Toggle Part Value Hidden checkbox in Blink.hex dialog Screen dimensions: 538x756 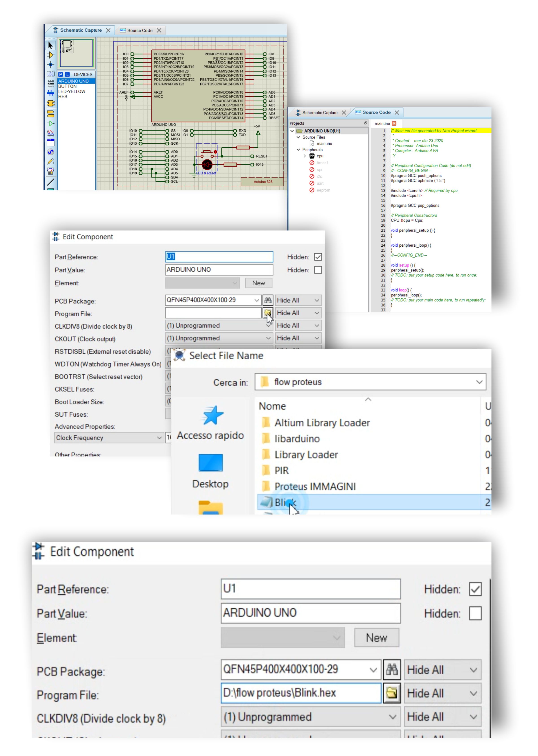[x=475, y=613]
